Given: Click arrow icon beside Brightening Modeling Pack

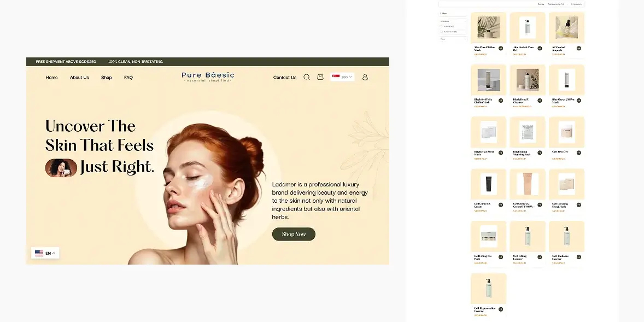Looking at the screenshot, I should tap(540, 153).
